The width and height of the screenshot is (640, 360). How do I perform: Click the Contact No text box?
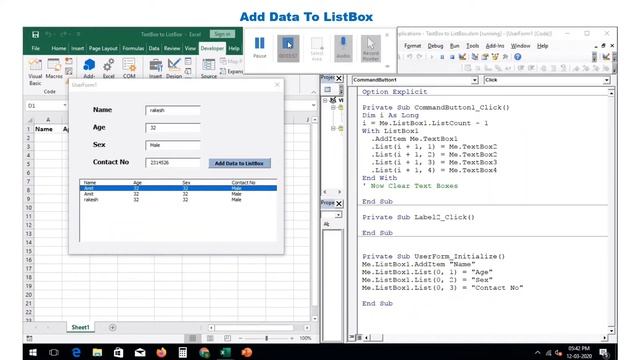pyautogui.click(x=173, y=162)
